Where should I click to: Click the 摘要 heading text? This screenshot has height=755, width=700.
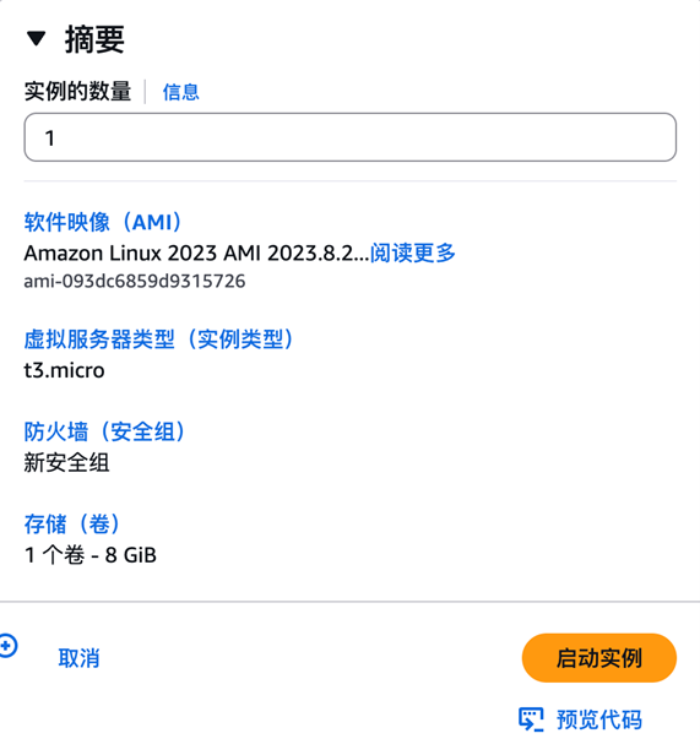point(94,39)
